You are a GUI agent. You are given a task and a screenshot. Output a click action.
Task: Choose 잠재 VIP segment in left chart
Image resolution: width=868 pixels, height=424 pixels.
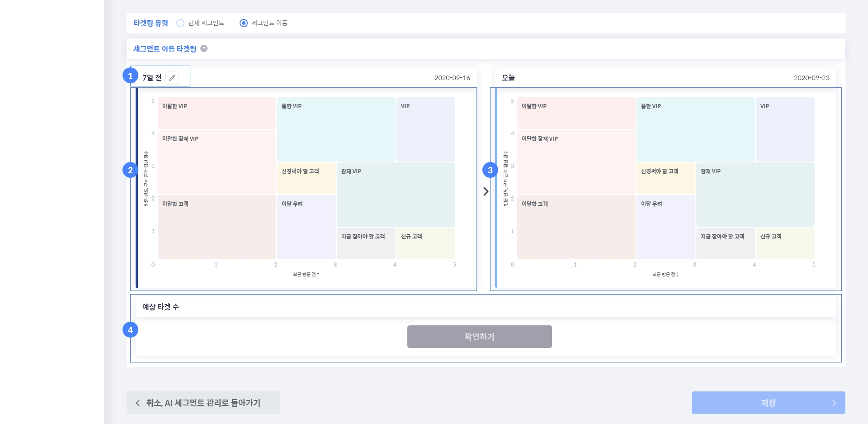pos(396,195)
